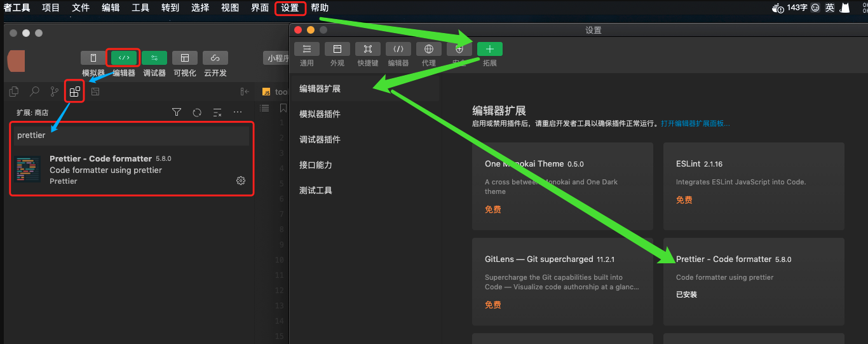This screenshot has height=344, width=868.
Task: Open Prettier extension gear settings
Action: (241, 181)
